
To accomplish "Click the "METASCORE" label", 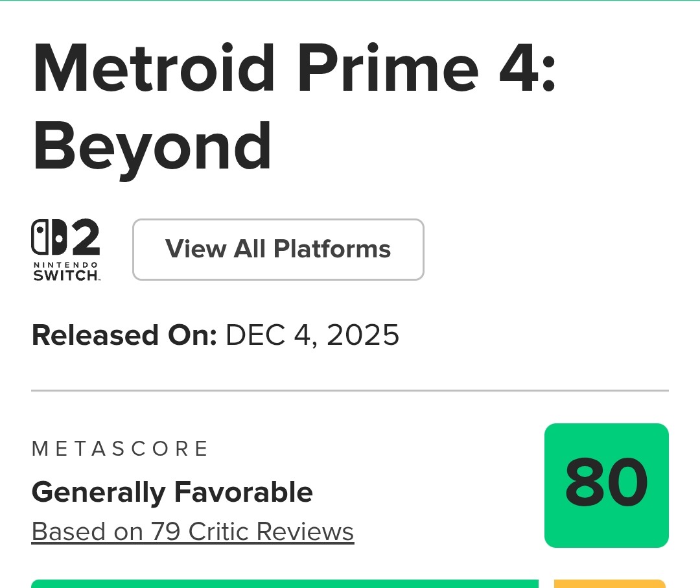I will pyautogui.click(x=120, y=449).
